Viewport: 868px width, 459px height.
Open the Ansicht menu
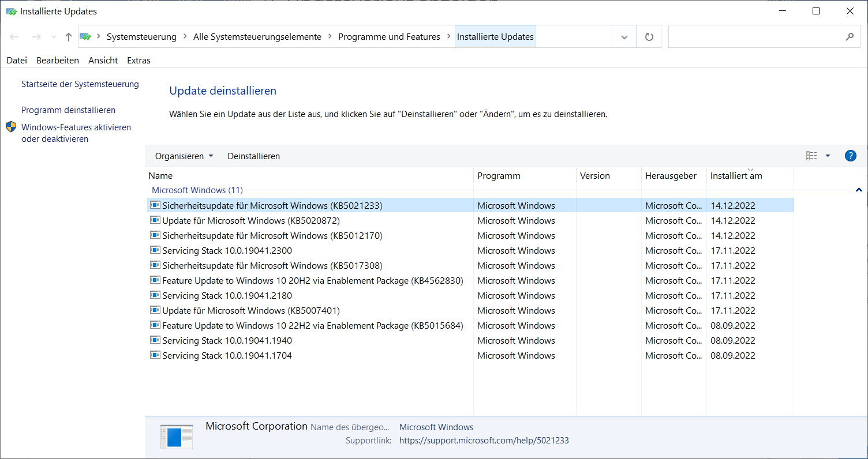tap(103, 60)
